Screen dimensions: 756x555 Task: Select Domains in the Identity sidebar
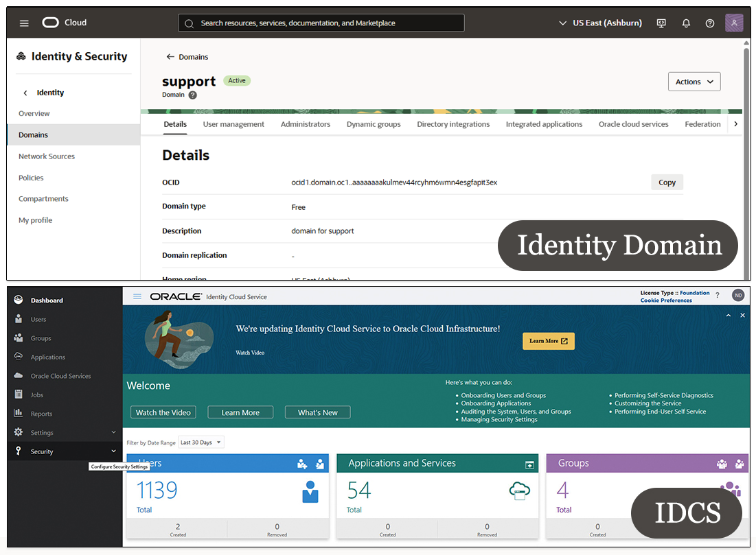[x=73, y=135]
